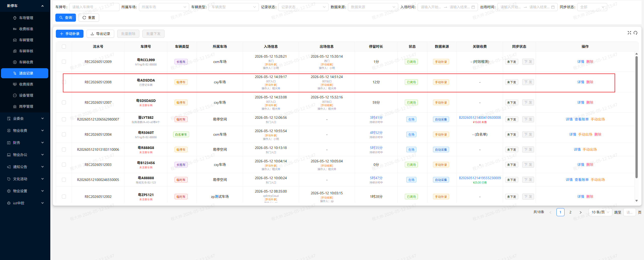The width and height of the screenshot is (644, 260).
Task: Click 手动出场 for plate 粤R5060T
Action: pos(585,134)
